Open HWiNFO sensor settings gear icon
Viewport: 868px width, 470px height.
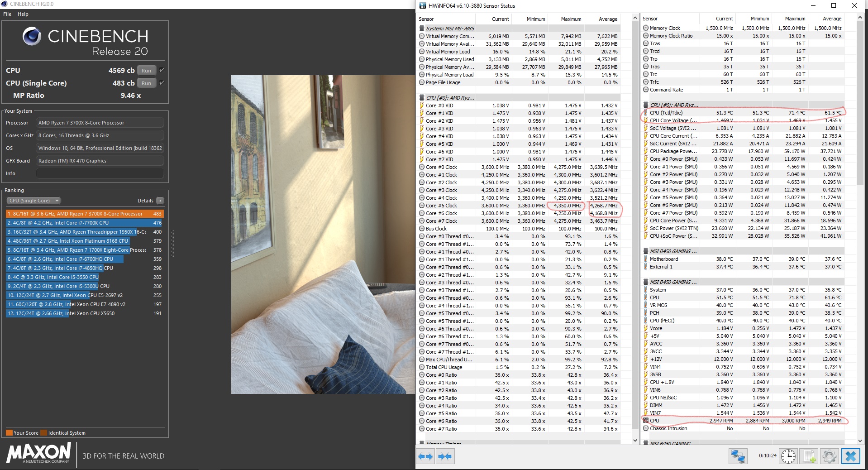pyautogui.click(x=829, y=456)
